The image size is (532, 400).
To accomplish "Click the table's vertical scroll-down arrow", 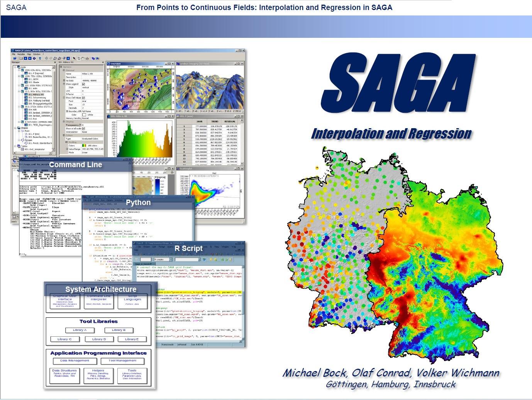I will 242,163.
